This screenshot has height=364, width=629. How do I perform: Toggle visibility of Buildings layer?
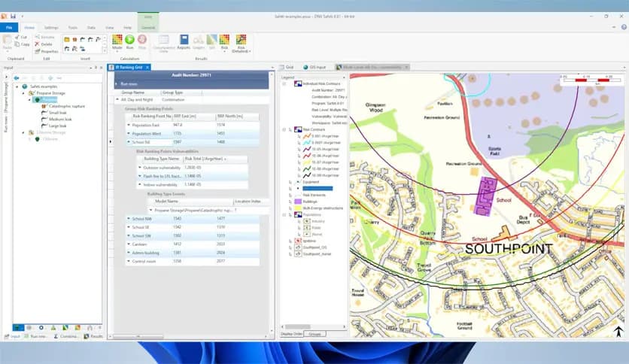click(x=290, y=202)
